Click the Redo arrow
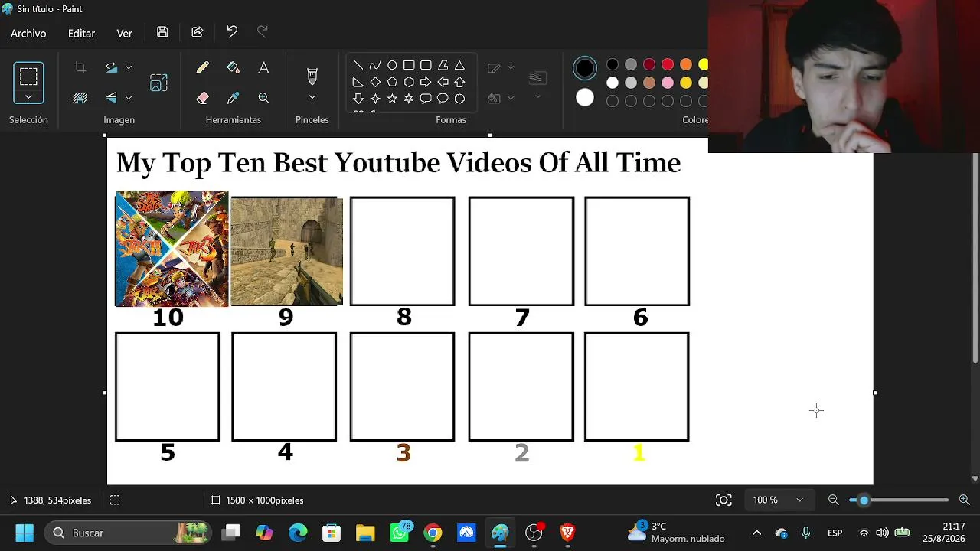Image resolution: width=980 pixels, height=551 pixels. pos(263,32)
